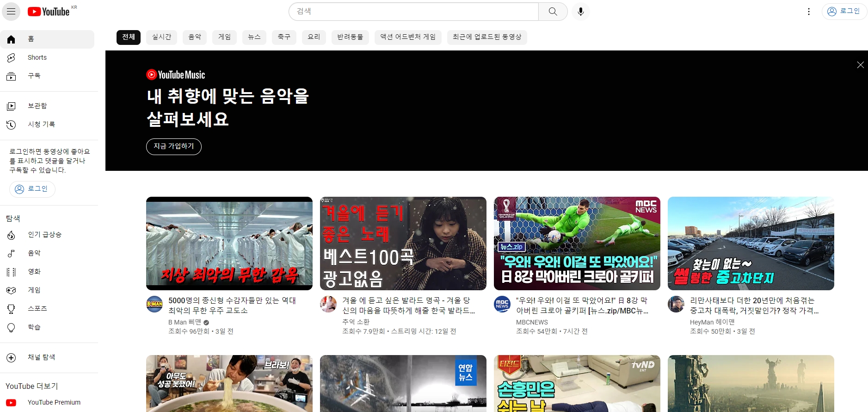Open the 중고차단지 video thumbnail
This screenshot has height=412, width=868.
pos(751,243)
